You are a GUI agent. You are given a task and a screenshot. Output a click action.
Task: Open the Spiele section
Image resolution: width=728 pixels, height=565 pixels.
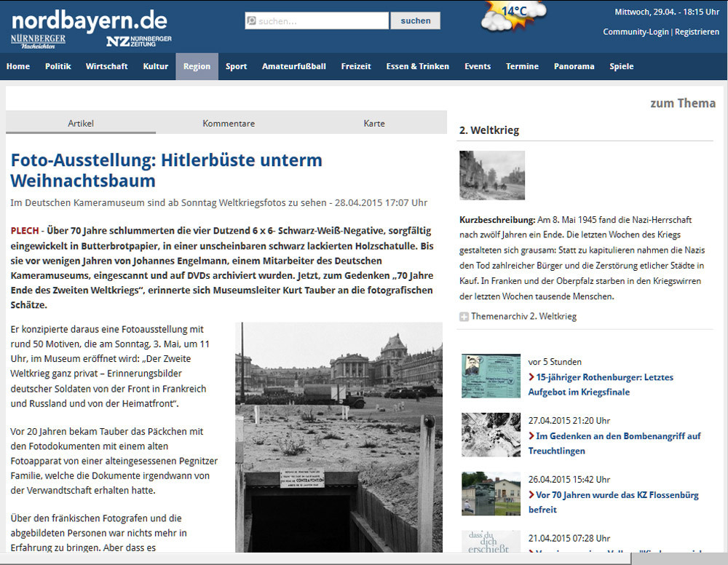(x=621, y=66)
